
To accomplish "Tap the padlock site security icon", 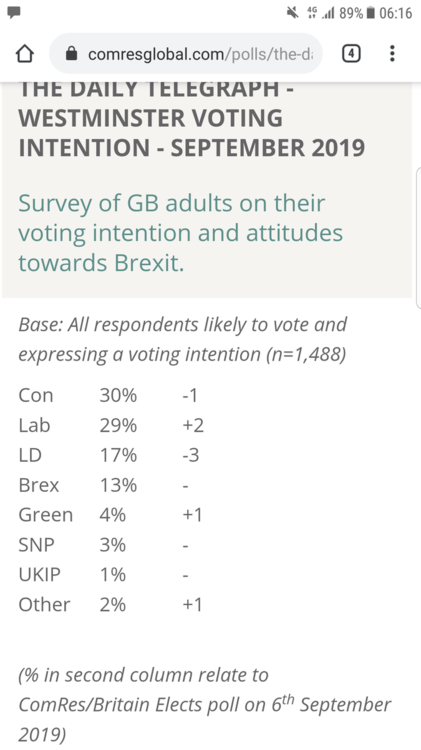I will click(x=71, y=54).
